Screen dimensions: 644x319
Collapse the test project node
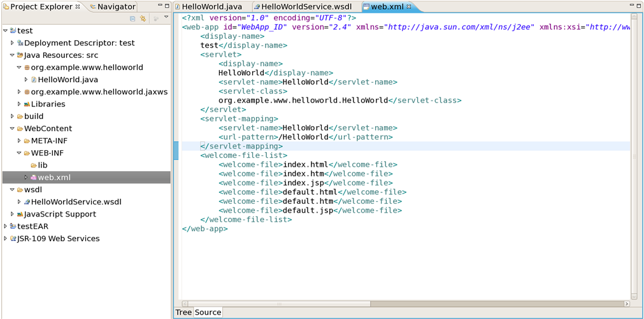pyautogui.click(x=5, y=31)
